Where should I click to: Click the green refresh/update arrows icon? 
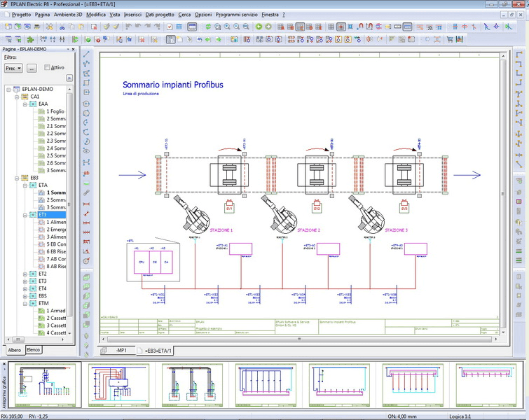(x=208, y=27)
